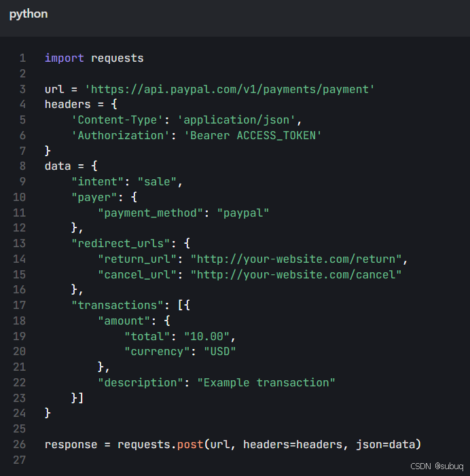
Task: Click the 'response' variable on line 26
Action: (x=71, y=445)
